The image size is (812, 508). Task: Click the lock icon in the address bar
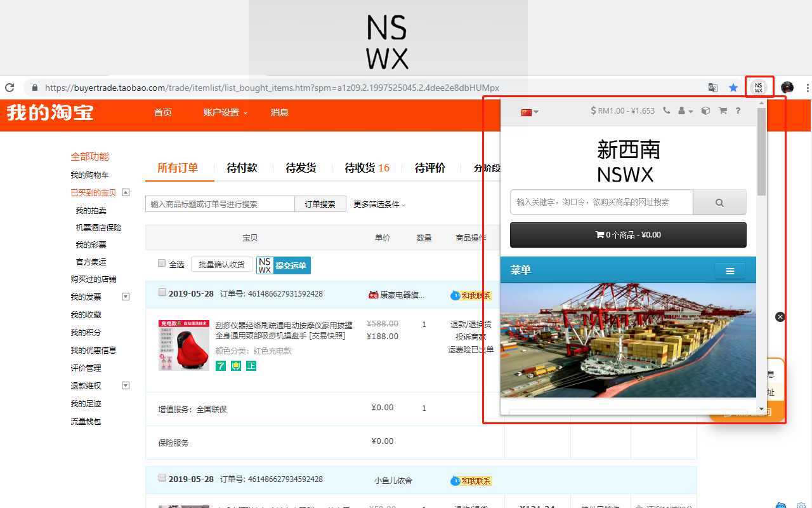34,88
